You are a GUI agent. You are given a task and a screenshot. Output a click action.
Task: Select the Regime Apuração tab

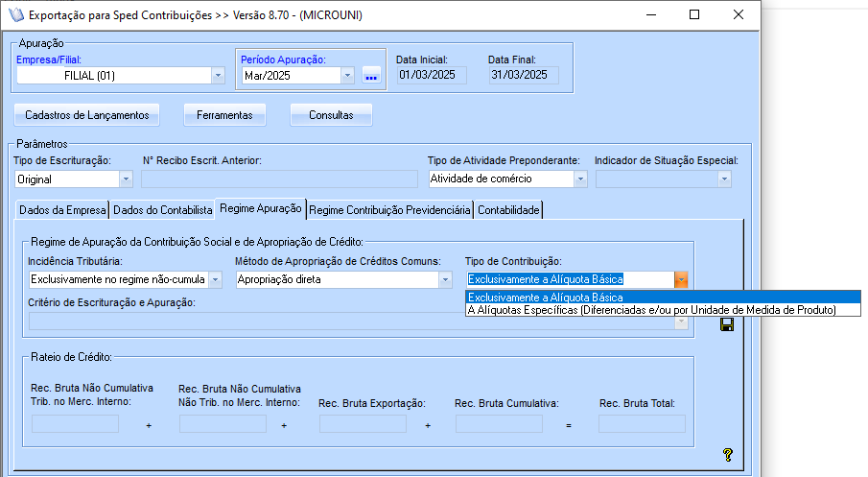[261, 208]
